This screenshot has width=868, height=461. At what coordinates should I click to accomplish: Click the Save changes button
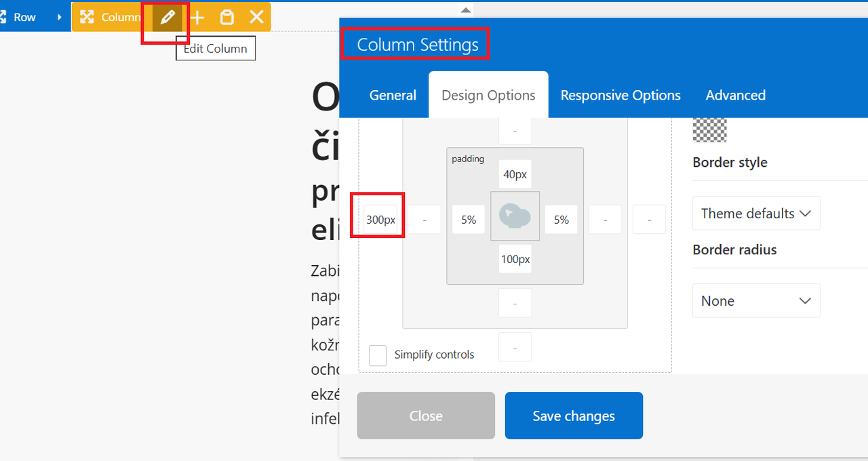coord(574,416)
